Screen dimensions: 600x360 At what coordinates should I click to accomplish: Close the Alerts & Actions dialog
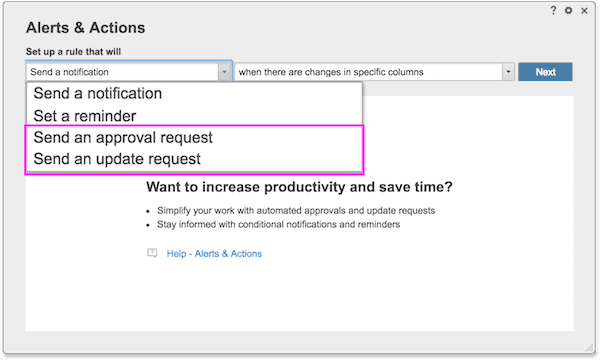click(584, 11)
